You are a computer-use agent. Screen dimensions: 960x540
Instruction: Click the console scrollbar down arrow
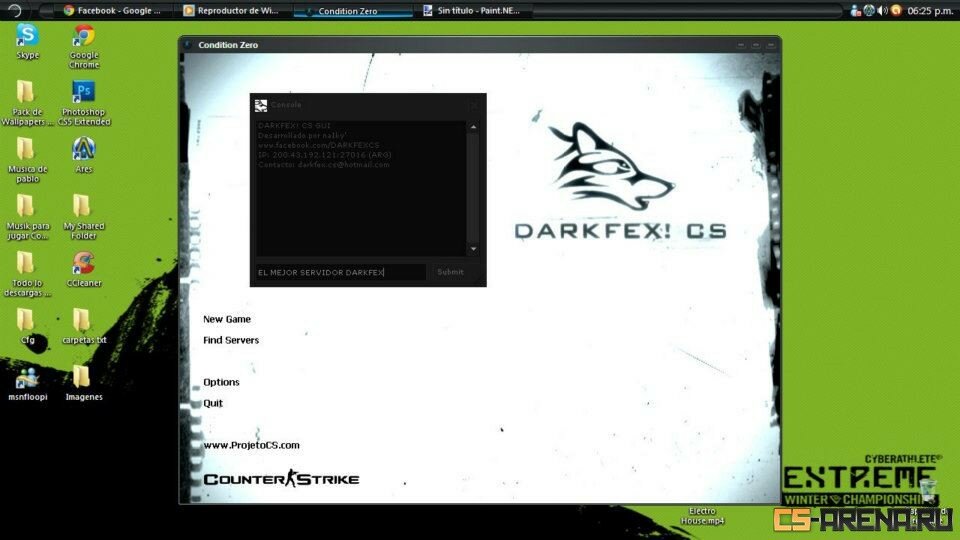click(473, 249)
